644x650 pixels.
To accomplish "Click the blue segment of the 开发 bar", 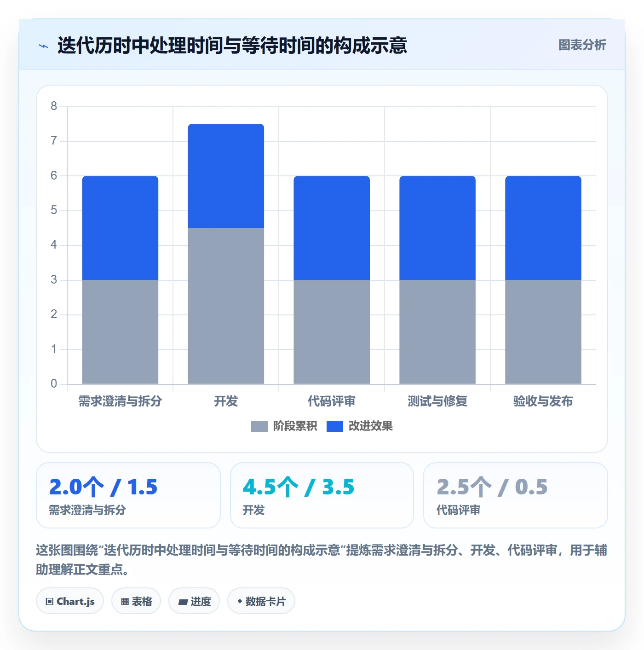I will point(226,176).
